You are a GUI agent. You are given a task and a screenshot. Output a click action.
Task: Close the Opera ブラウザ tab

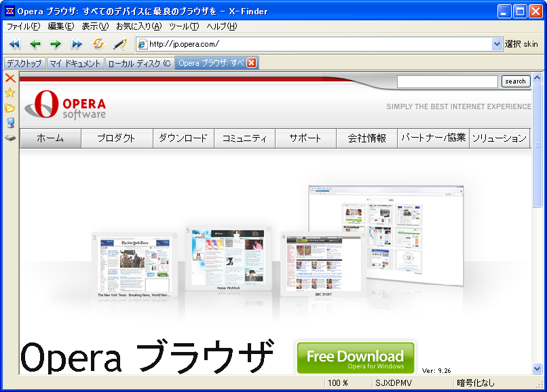coord(251,63)
